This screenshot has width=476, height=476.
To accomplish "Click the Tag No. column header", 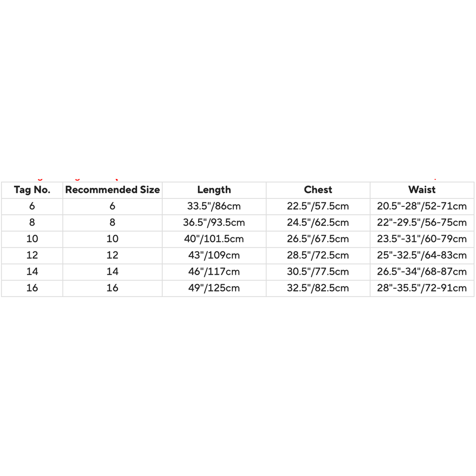I will click(x=32, y=190).
